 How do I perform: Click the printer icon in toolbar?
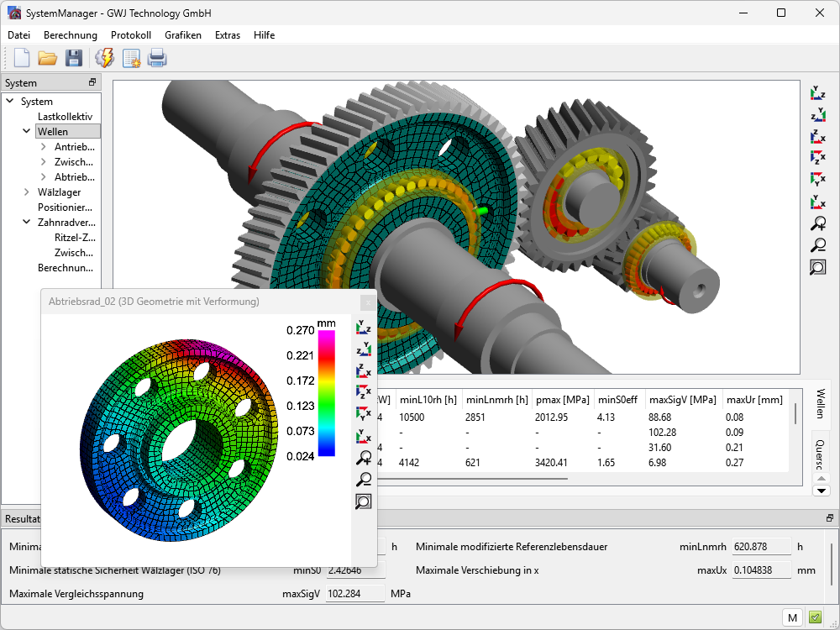coord(158,58)
